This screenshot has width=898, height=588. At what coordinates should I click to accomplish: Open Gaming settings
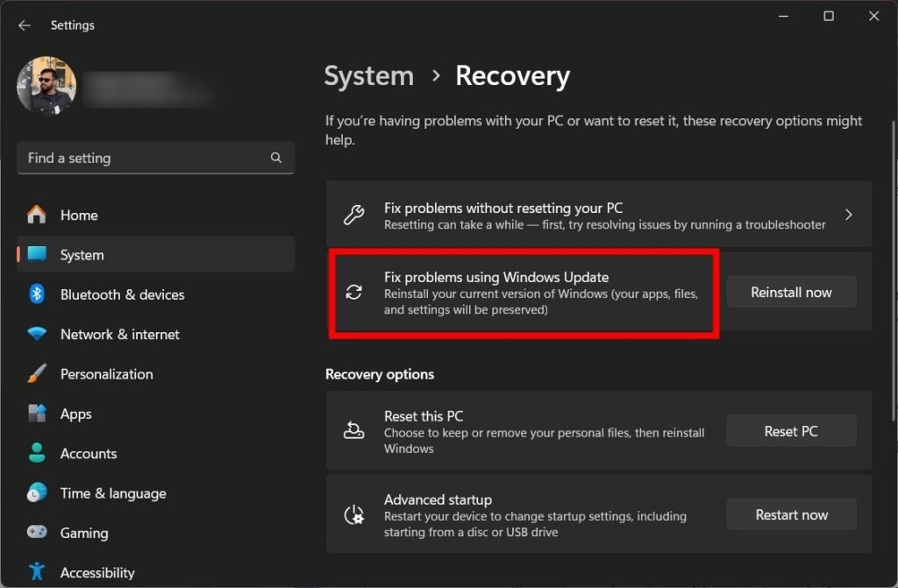pyautogui.click(x=156, y=533)
